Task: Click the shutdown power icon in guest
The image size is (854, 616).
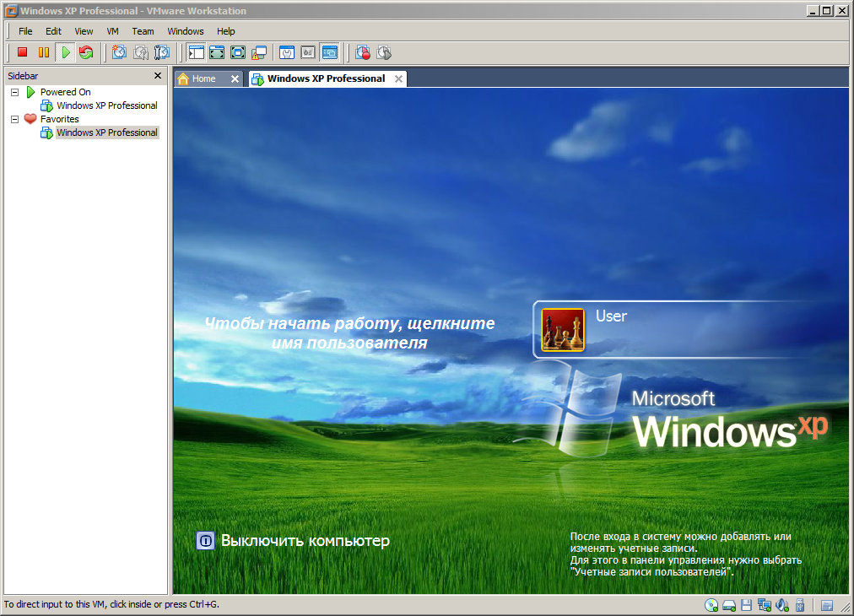Action: (x=205, y=541)
